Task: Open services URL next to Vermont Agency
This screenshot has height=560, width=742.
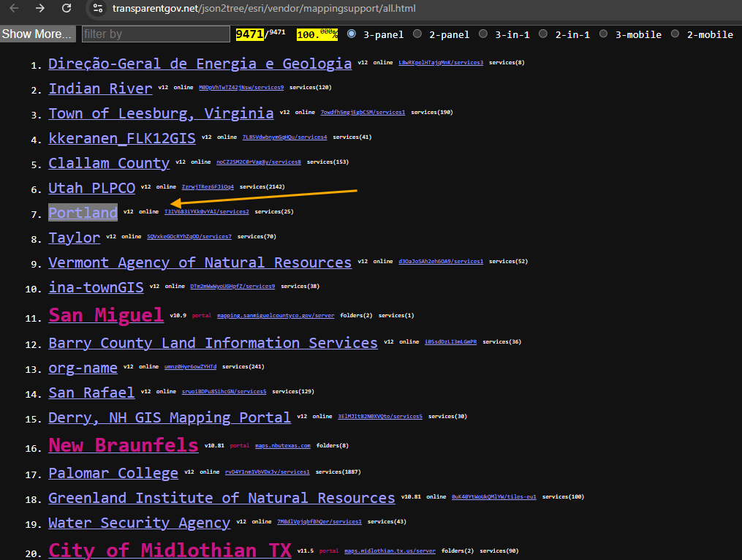Action: click(x=441, y=261)
